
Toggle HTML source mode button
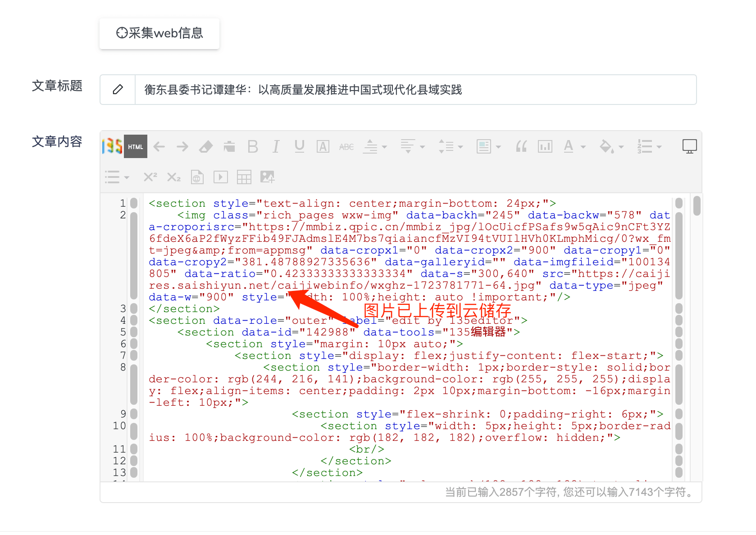click(136, 146)
